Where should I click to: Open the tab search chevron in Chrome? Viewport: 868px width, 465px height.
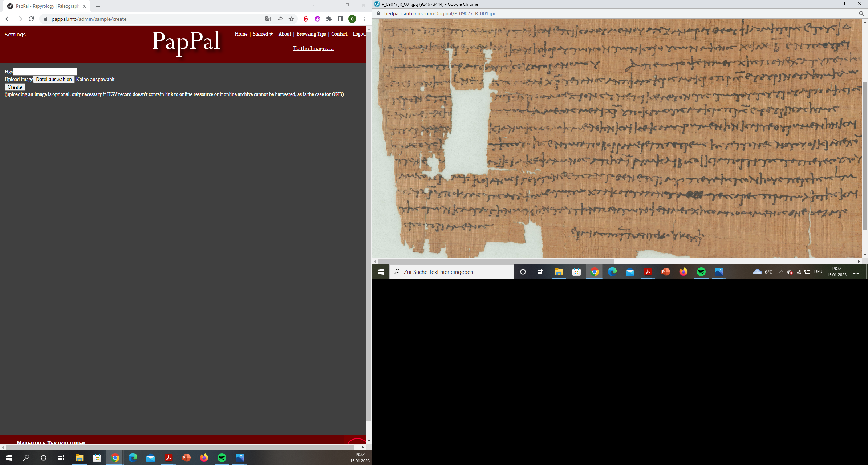313,5
